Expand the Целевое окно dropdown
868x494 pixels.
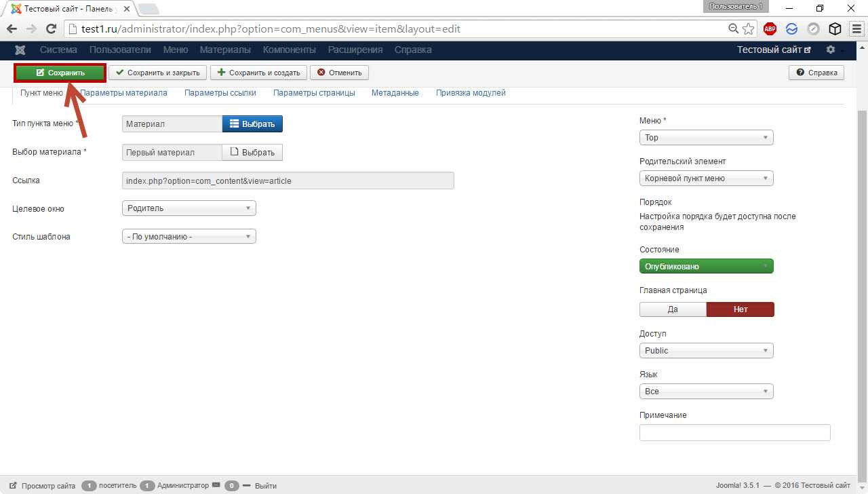[x=189, y=208]
